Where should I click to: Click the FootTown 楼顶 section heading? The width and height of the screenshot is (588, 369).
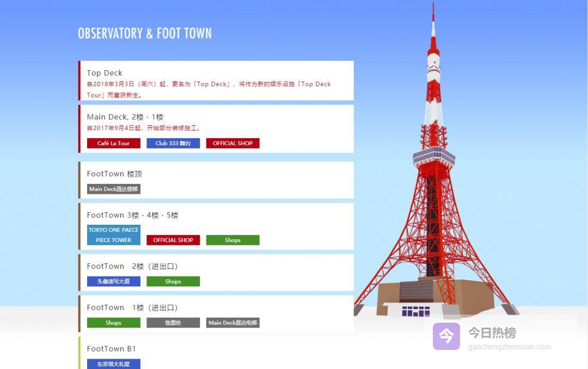pos(114,174)
